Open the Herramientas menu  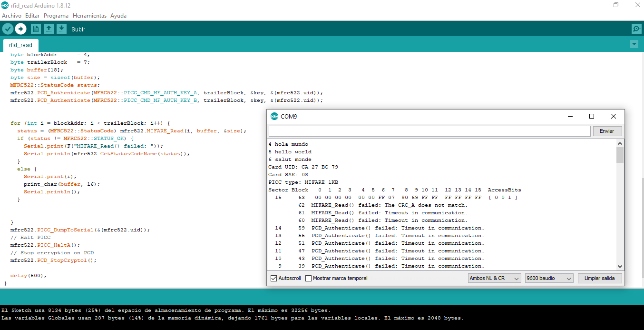(89, 16)
